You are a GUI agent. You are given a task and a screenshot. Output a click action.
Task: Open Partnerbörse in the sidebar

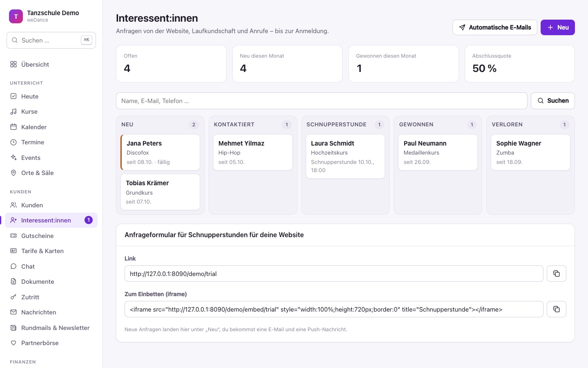point(51,343)
